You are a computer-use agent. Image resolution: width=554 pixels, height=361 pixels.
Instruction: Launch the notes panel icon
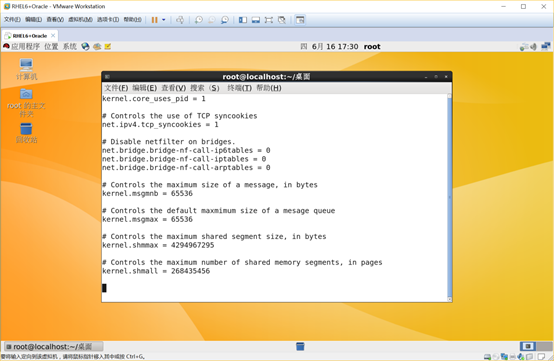[x=107, y=47]
